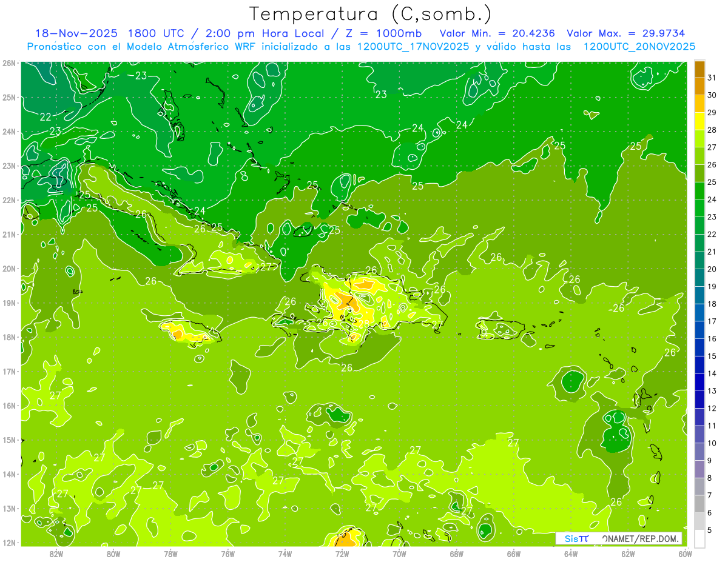Click the orange colorbar swatch between 30 and 31

pyautogui.click(x=699, y=86)
